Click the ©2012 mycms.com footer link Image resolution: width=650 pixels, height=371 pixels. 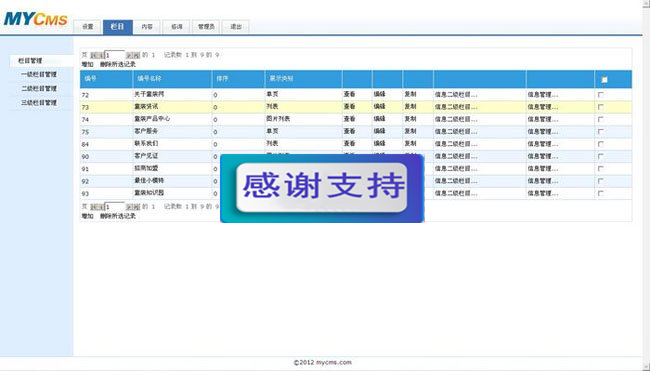[323, 363]
